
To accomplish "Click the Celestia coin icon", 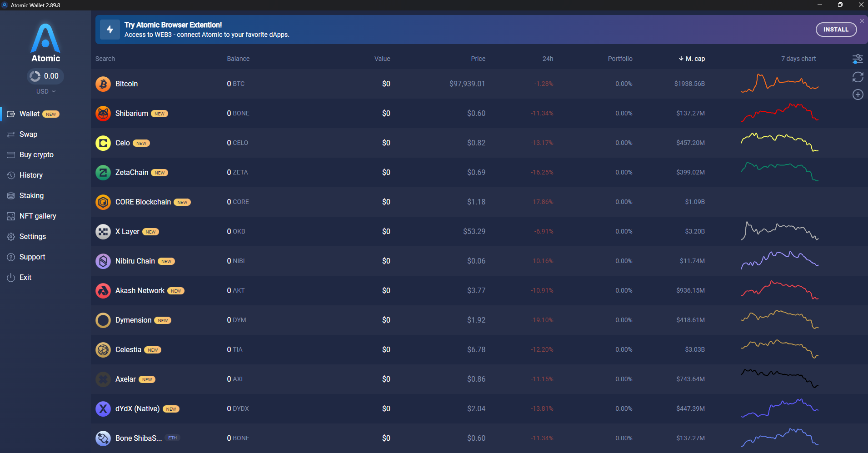I will click(x=103, y=350).
